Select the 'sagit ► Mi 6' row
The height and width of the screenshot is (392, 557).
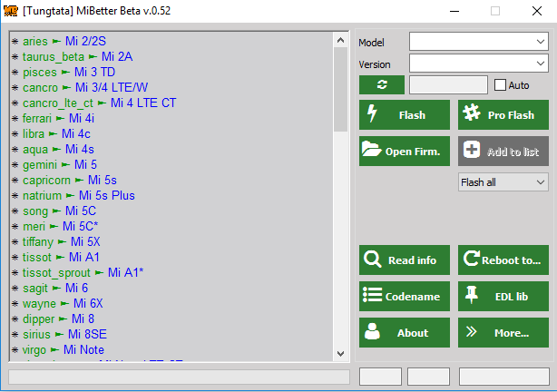click(171, 289)
